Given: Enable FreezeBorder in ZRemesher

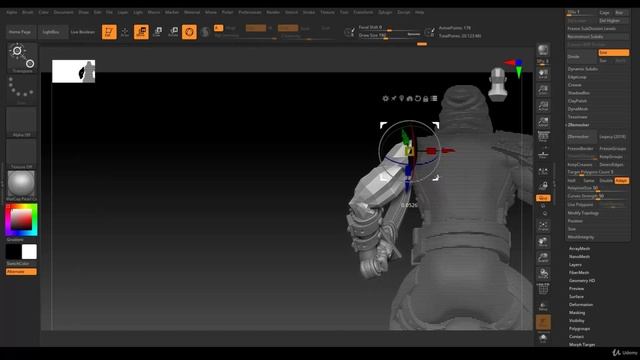Looking at the screenshot, I should [x=581, y=149].
